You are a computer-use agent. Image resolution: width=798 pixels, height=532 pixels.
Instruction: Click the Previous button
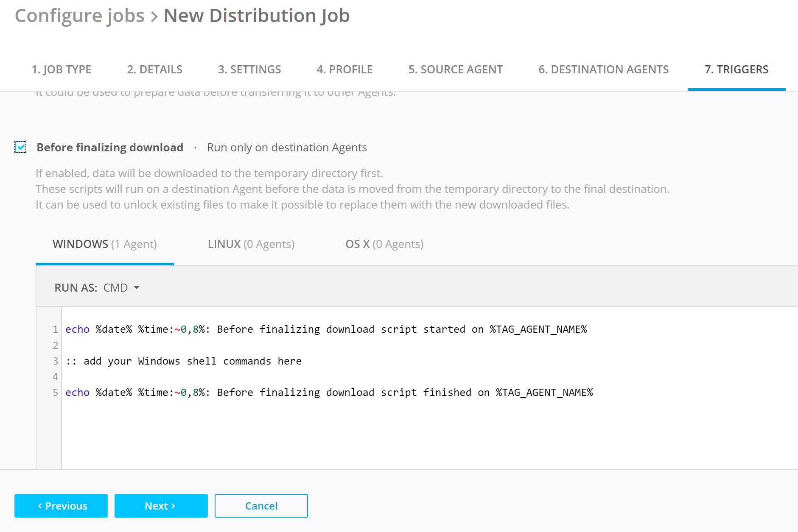point(61,506)
